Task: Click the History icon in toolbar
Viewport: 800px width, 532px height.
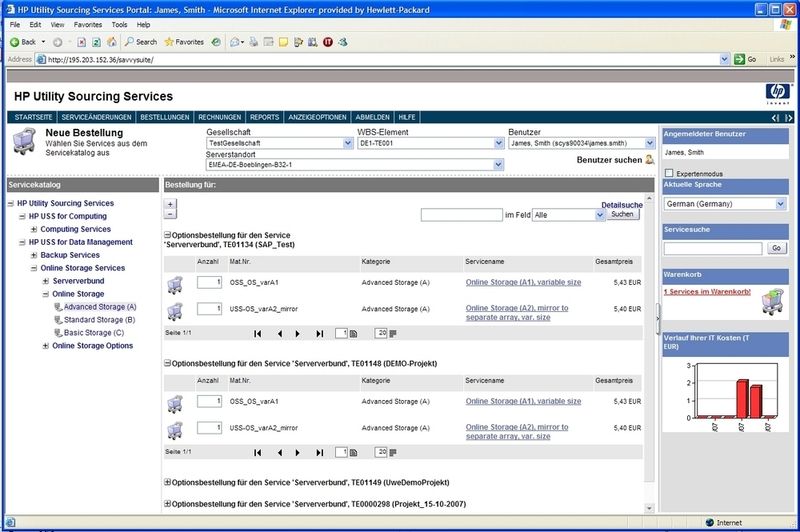Action: [x=216, y=42]
